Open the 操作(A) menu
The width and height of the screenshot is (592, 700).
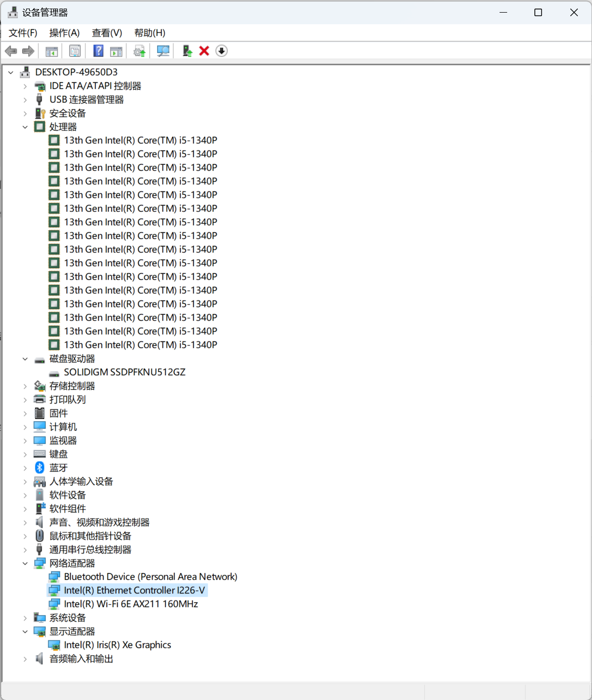(64, 33)
